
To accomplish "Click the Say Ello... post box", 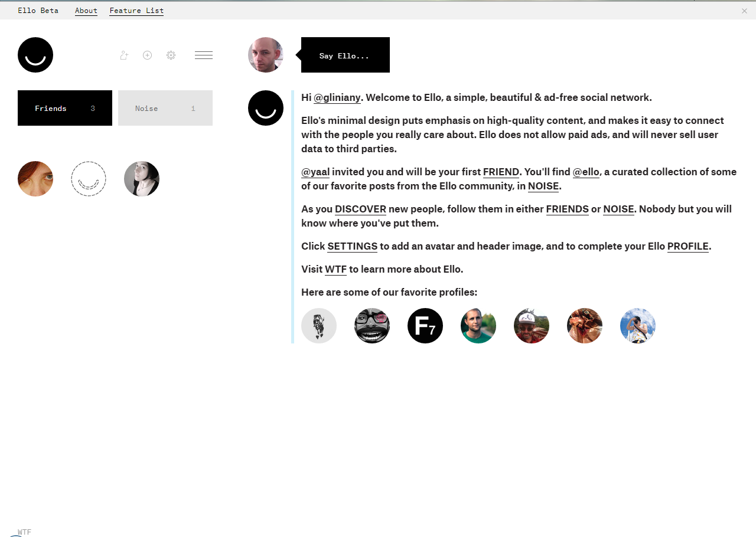I will click(x=346, y=55).
